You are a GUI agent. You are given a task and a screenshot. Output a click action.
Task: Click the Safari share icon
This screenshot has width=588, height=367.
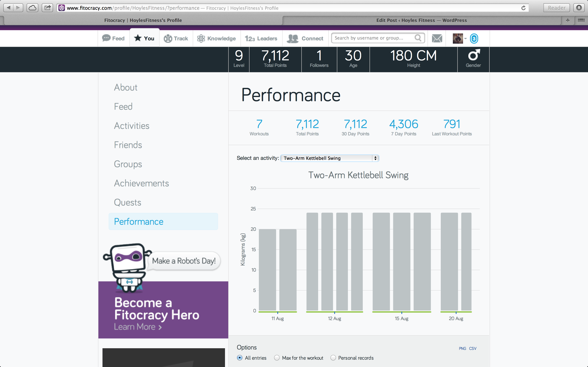(x=47, y=8)
